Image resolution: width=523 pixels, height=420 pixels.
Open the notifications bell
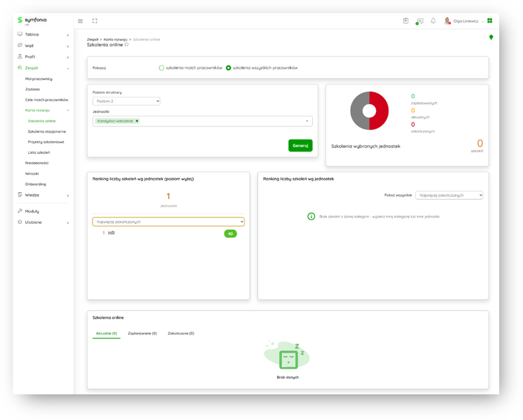click(x=433, y=21)
